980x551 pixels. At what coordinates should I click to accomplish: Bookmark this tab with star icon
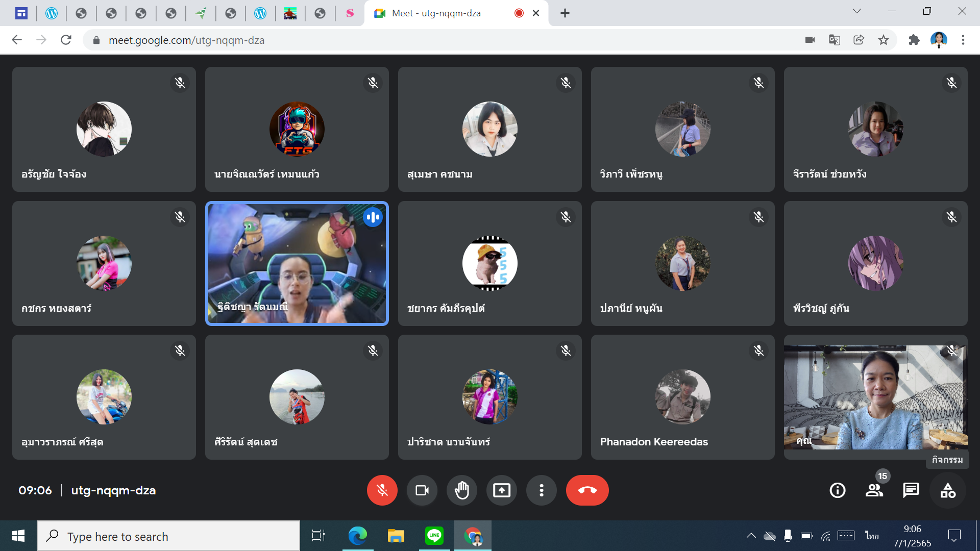884,40
